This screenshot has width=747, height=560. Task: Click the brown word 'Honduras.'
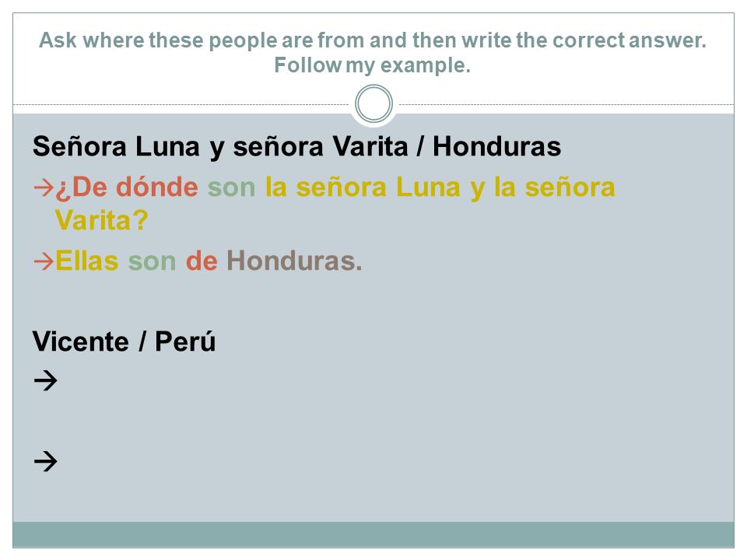[294, 261]
